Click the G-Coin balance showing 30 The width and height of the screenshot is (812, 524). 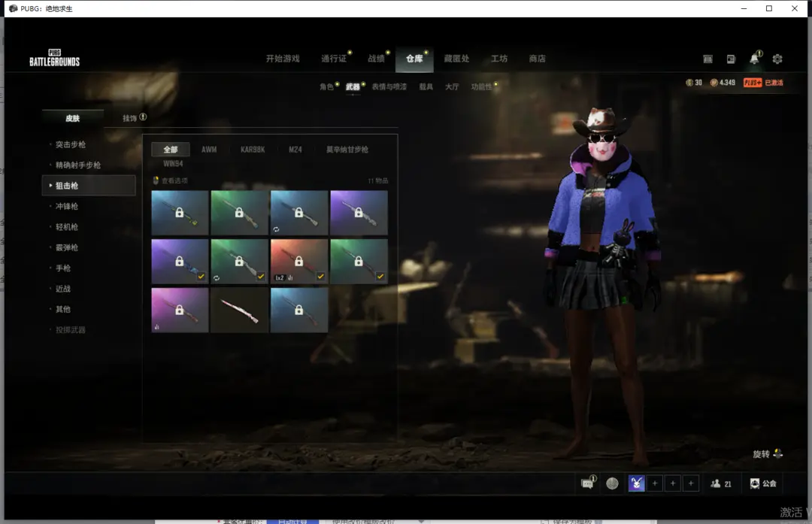pyautogui.click(x=693, y=83)
